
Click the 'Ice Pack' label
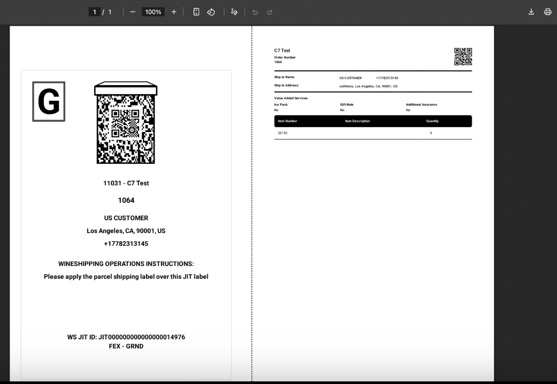(281, 104)
